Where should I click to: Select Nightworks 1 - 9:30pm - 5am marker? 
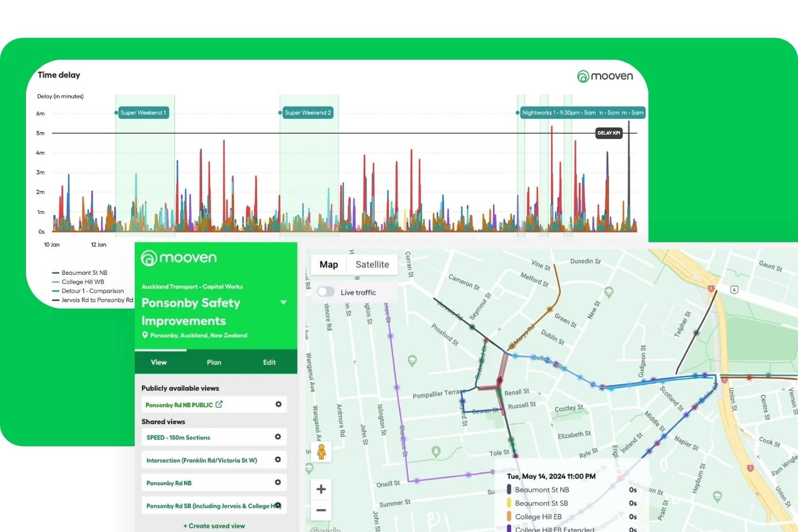(559, 113)
